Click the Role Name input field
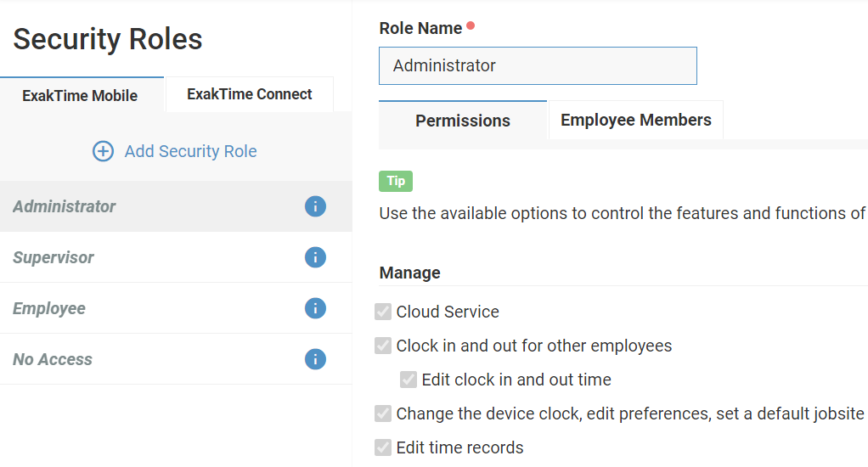The image size is (868, 467). [x=538, y=66]
